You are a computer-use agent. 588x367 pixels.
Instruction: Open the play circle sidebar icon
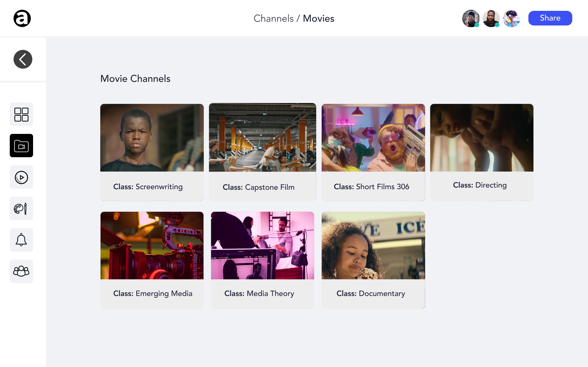click(21, 177)
